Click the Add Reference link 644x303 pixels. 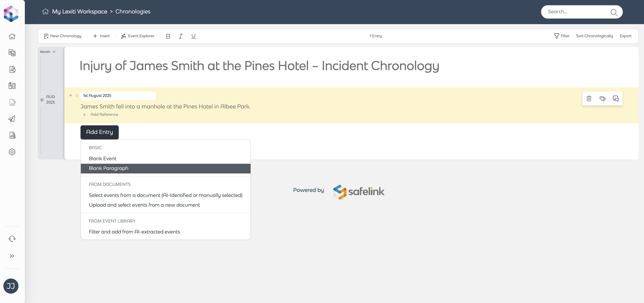[x=104, y=114]
